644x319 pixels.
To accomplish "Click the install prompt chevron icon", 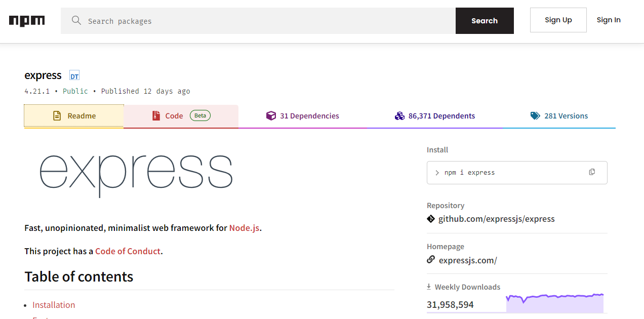I will 437,173.
